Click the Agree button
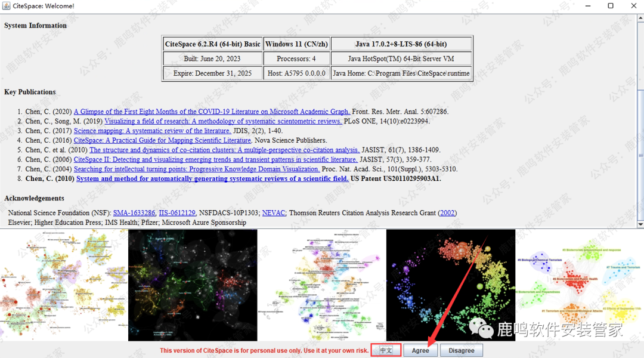Screen dimensions: 644x358 [420, 350]
